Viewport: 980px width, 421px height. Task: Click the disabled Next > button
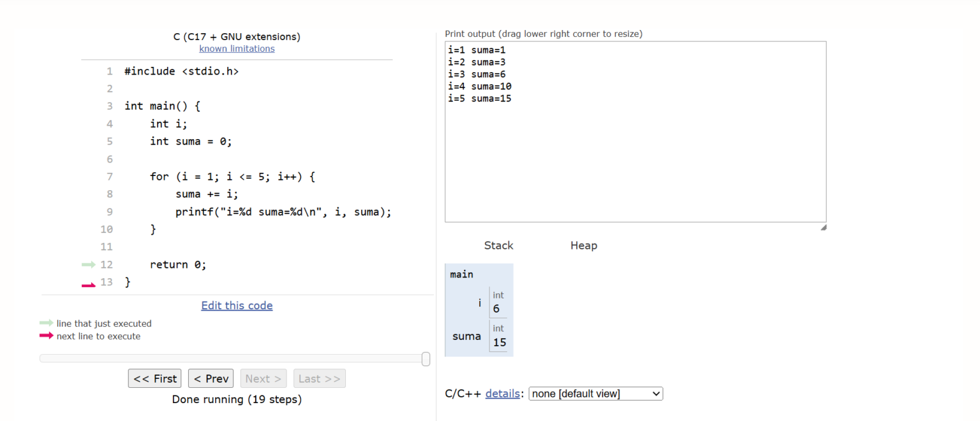[264, 378]
